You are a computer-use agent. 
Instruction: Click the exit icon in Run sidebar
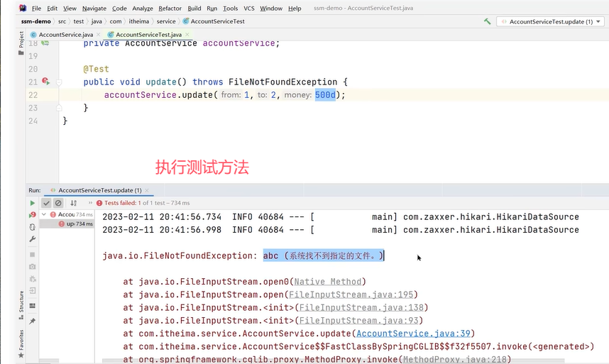point(32,290)
